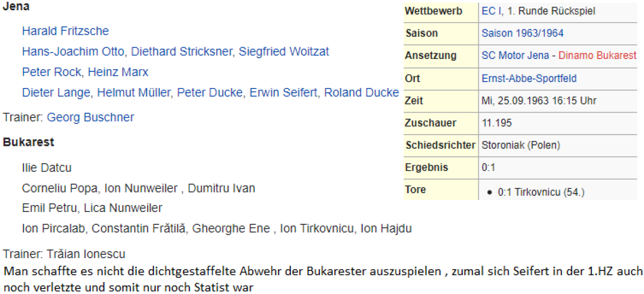
Task: Open Harald Fritzsche player link
Action: point(65,31)
